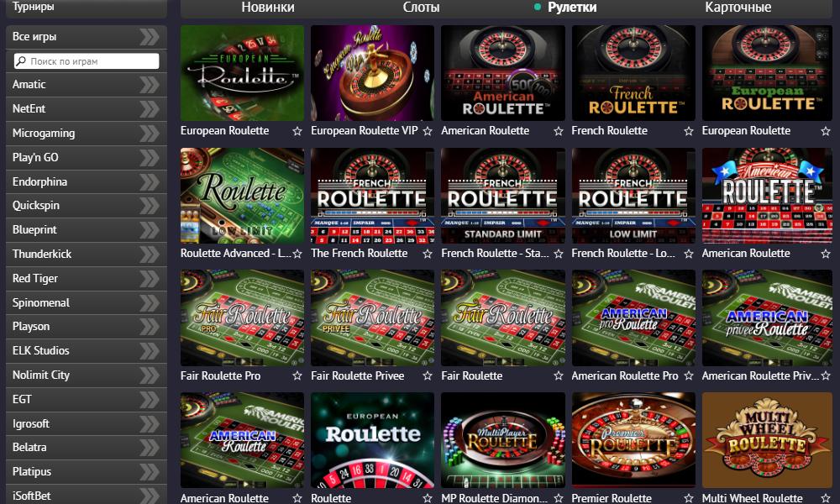Mark Multi Wheel Roulette as favorite
The width and height of the screenshot is (840, 504).
click(826, 499)
